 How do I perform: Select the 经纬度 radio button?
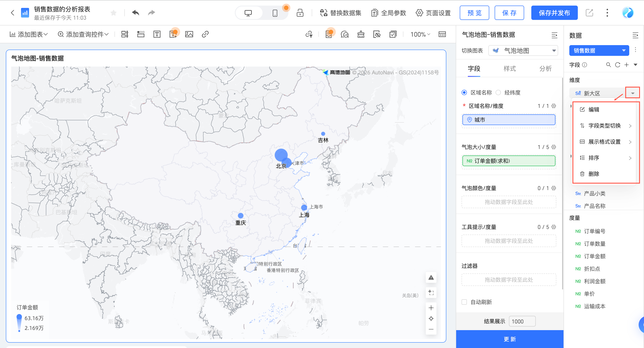498,93
